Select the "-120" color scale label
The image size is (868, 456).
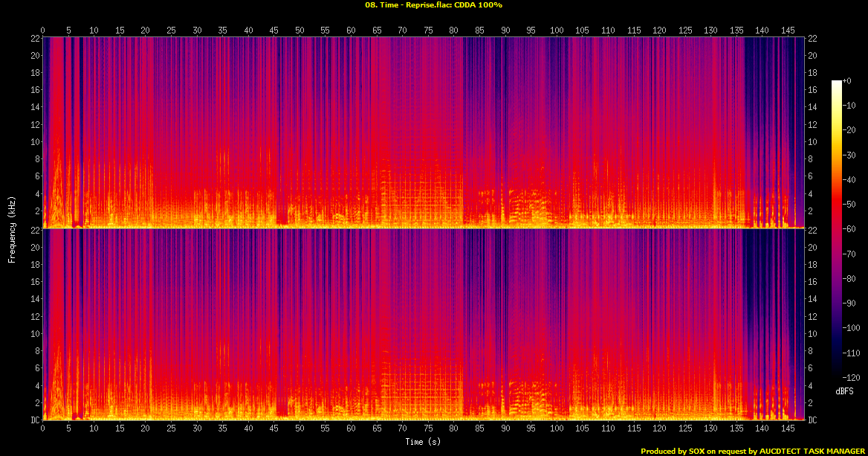pos(852,377)
